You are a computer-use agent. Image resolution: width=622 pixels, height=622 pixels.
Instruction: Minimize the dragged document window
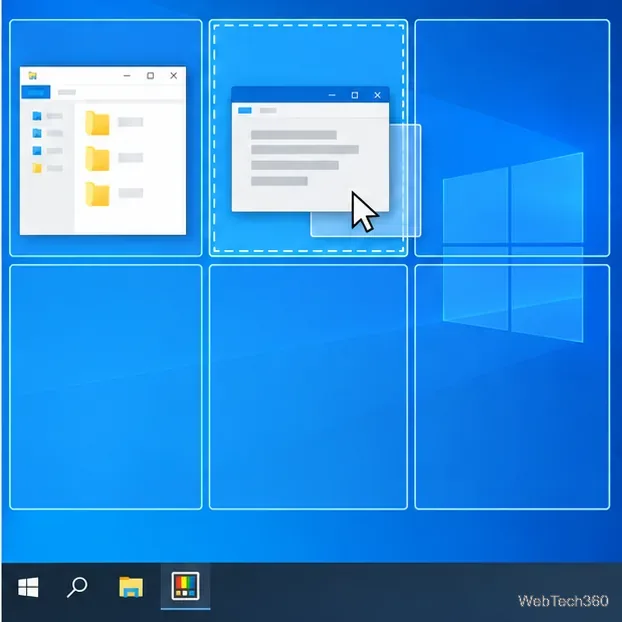[x=332, y=95]
